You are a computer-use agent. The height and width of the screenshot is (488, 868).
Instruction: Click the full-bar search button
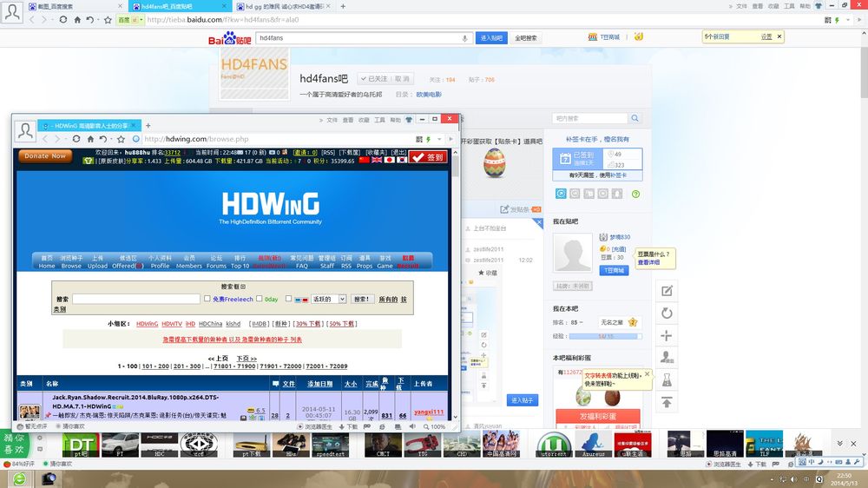point(526,38)
